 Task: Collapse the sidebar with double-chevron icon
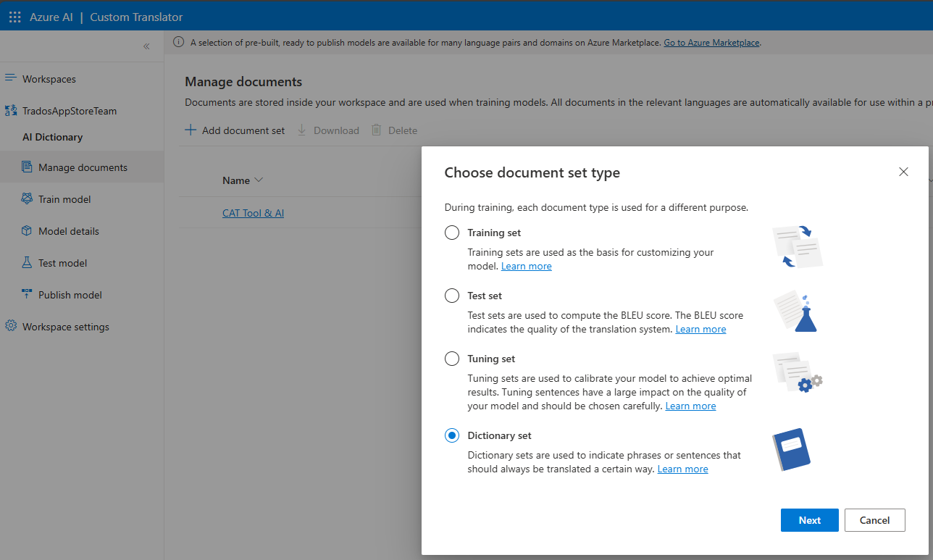pyautogui.click(x=146, y=46)
